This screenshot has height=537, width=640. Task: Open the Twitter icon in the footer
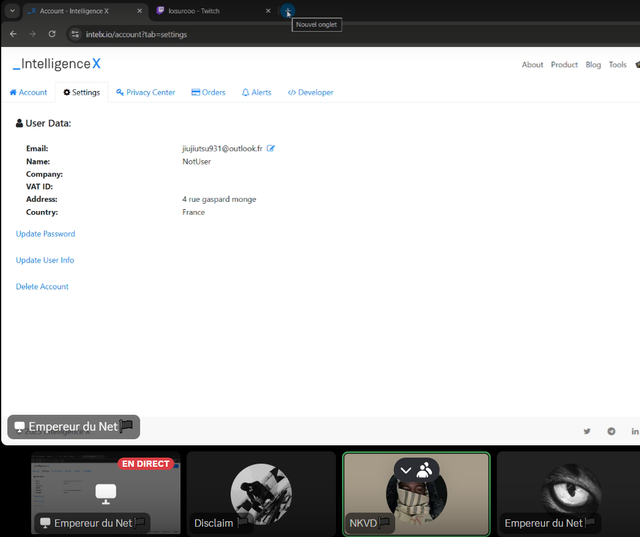point(587,431)
